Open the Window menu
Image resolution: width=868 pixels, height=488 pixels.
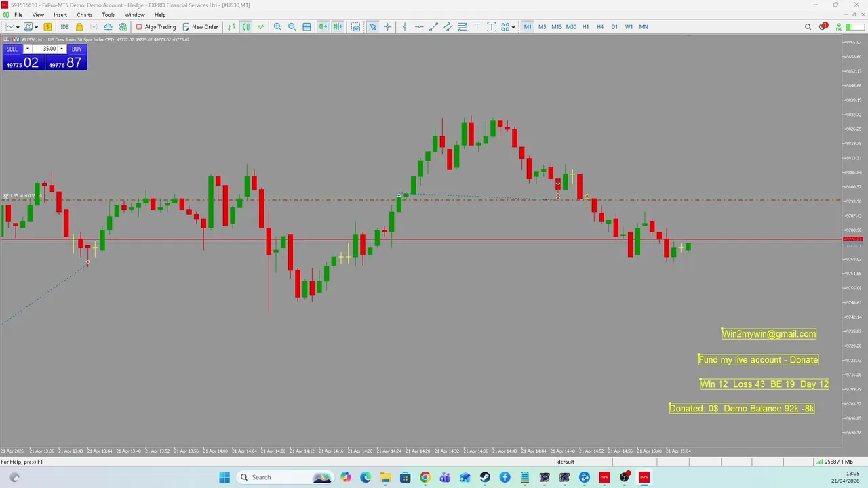(x=134, y=15)
